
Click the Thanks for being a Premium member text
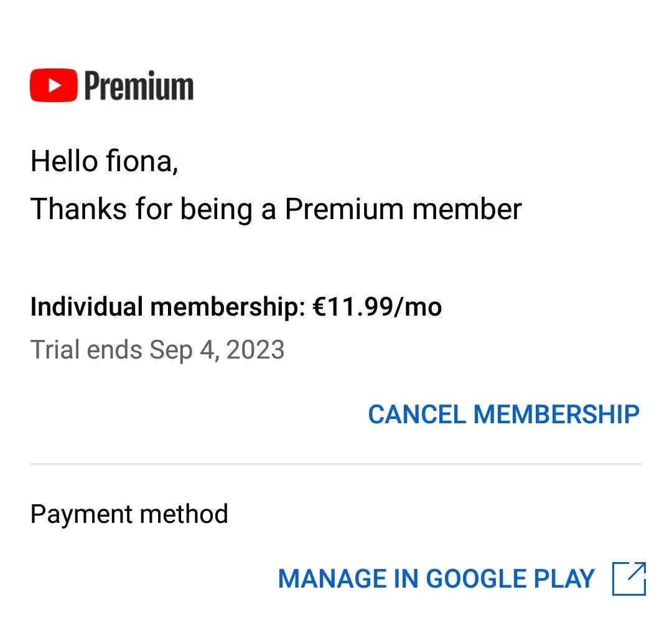pyautogui.click(x=276, y=209)
